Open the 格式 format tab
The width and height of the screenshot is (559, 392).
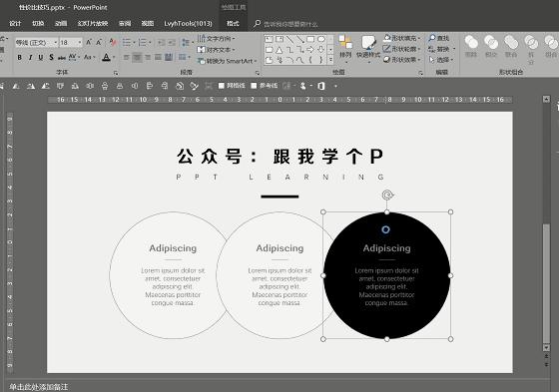tap(233, 24)
